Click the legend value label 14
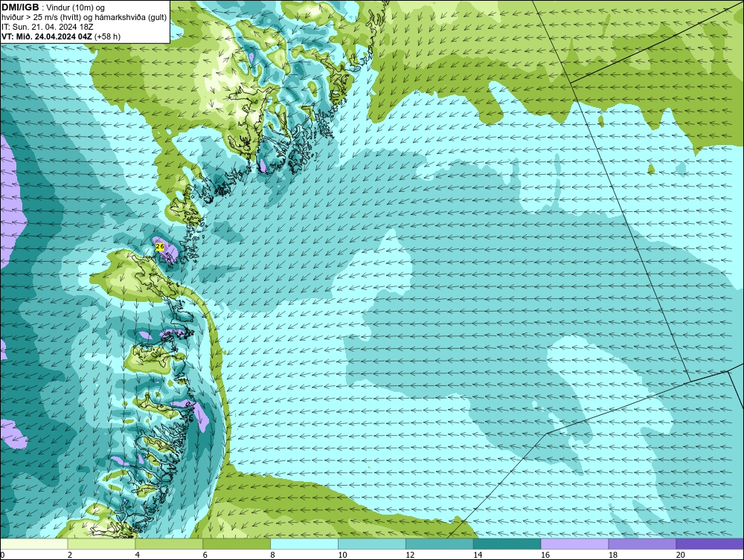The height and width of the screenshot is (560, 744). [478, 555]
